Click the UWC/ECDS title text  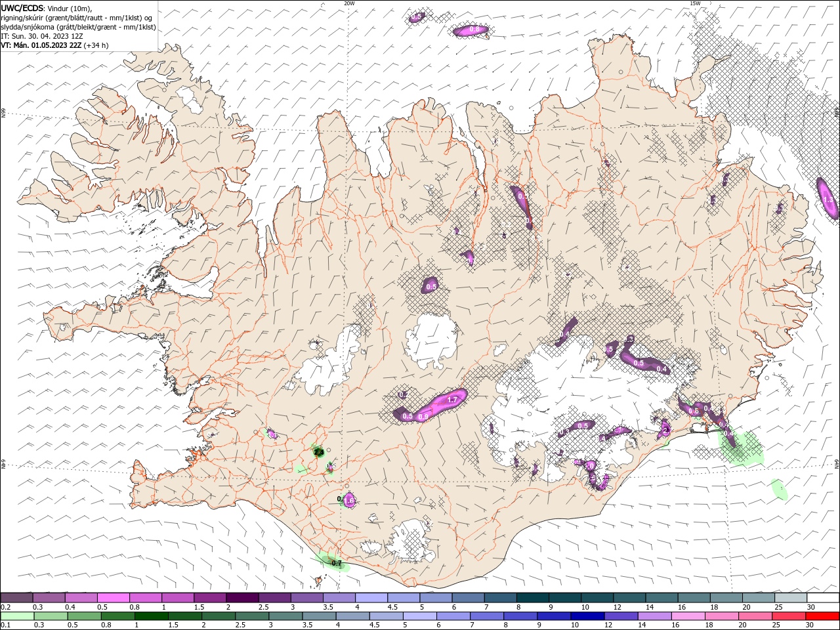[x=22, y=8]
